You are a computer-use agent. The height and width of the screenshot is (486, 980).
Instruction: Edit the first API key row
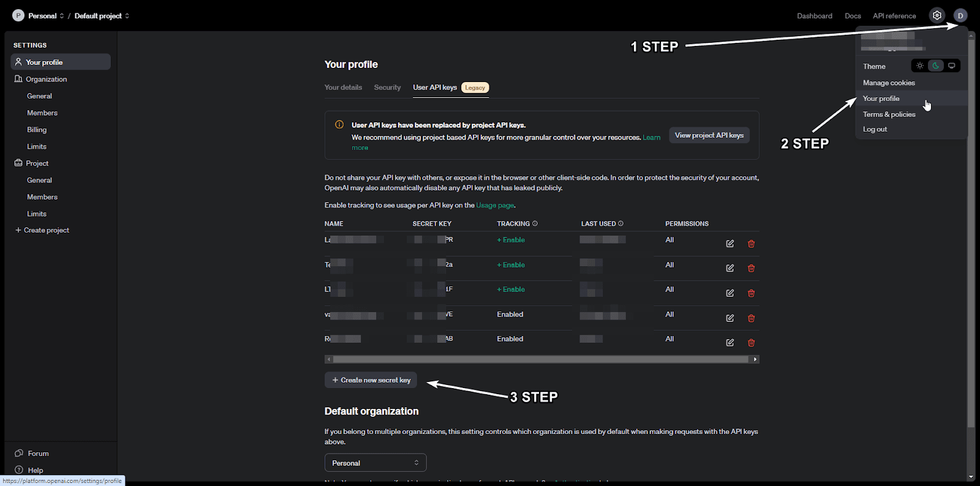[729, 244]
